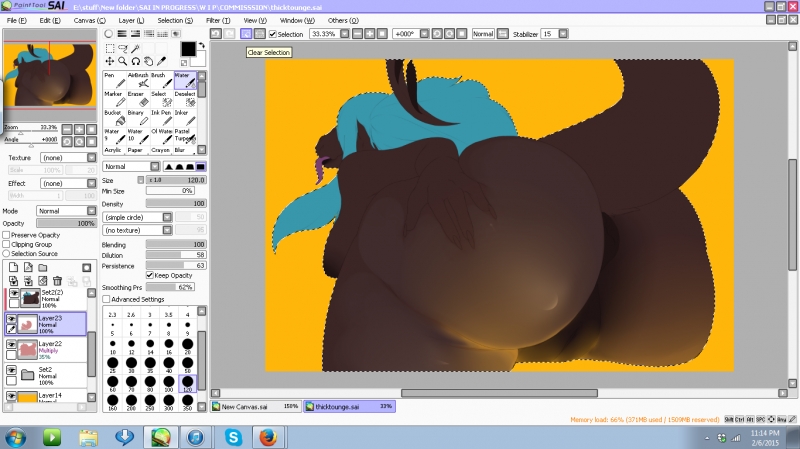Viewport: 800px width, 449px height.
Task: Open the 33.33% zoom level dropdown
Action: pyautogui.click(x=344, y=34)
